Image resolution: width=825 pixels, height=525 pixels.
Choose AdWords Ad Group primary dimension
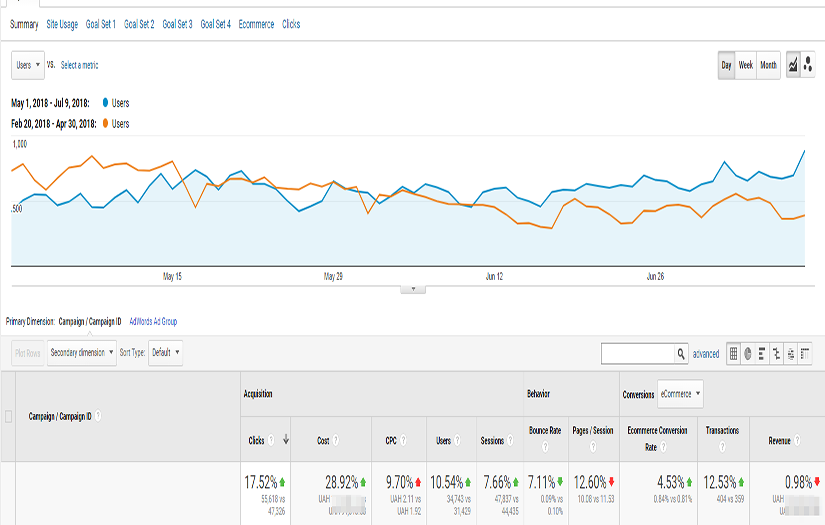pyautogui.click(x=153, y=322)
